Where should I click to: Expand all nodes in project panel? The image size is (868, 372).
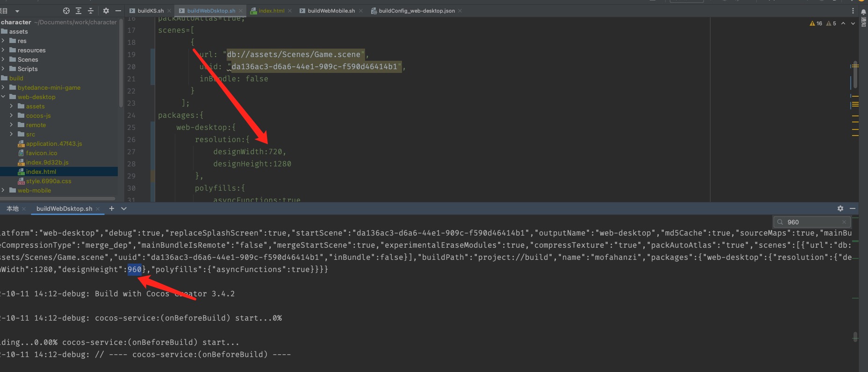pyautogui.click(x=79, y=11)
